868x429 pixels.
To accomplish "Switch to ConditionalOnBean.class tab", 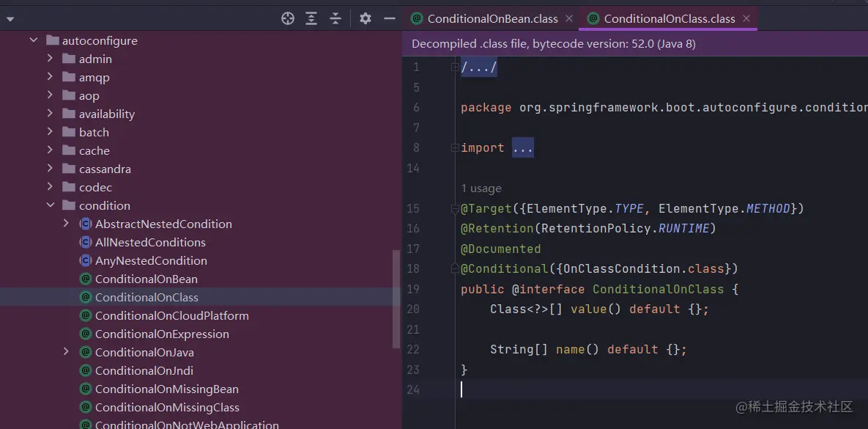I will coord(493,19).
